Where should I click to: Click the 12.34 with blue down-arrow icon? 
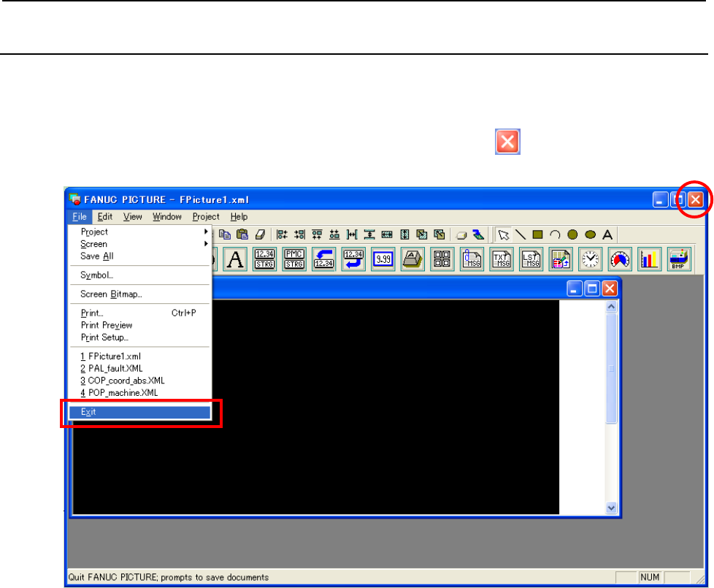click(353, 259)
